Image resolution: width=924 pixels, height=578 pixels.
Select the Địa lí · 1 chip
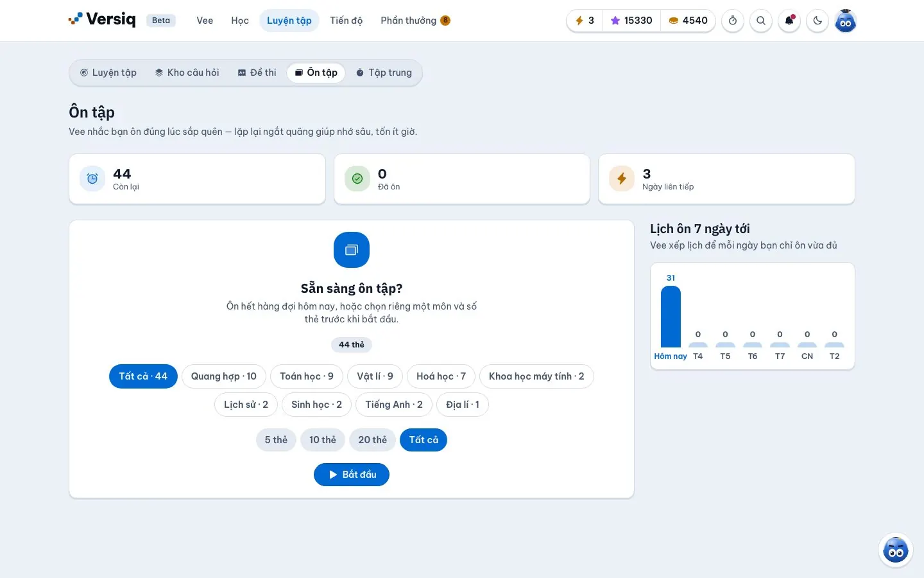point(463,405)
